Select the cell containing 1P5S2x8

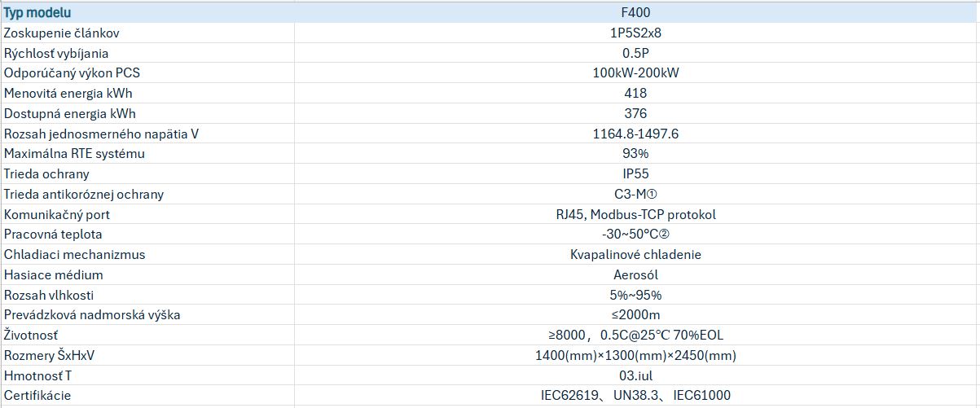pyautogui.click(x=635, y=33)
